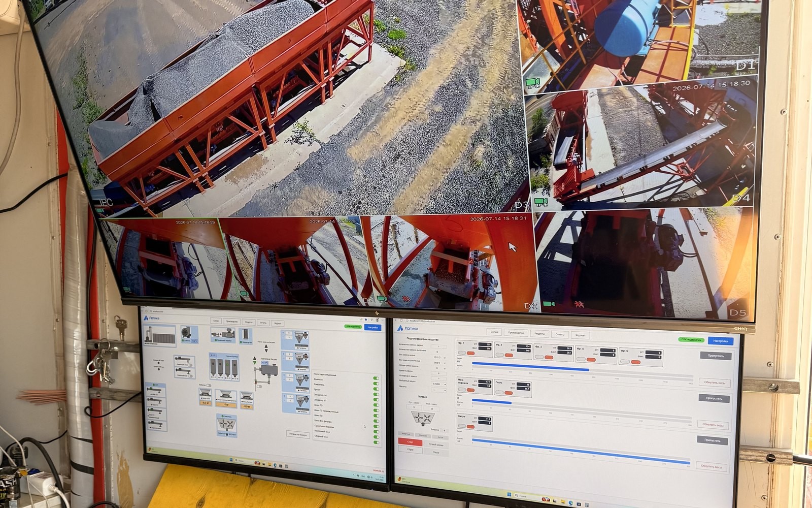Click the Логика logo on the left monitor

tap(151, 319)
